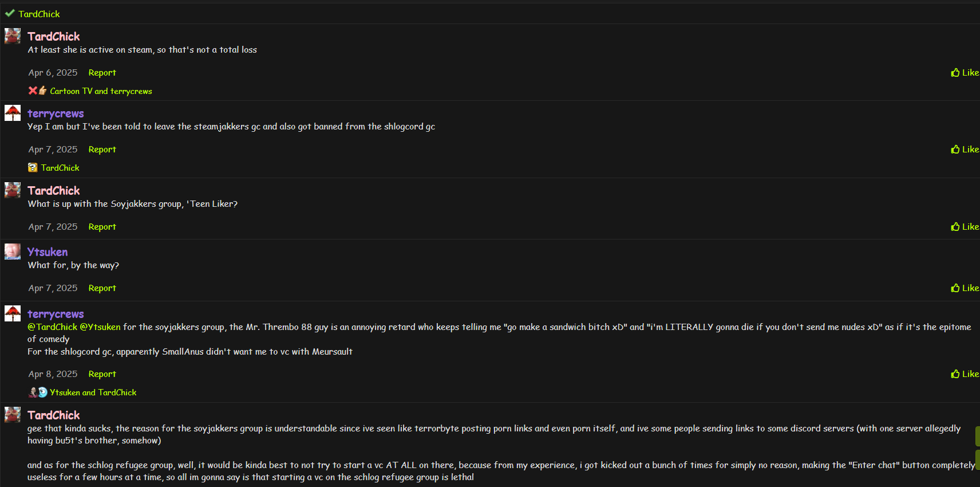Report TardChick's Apr 6 post
Viewport: 980px width, 487px height.
click(102, 73)
